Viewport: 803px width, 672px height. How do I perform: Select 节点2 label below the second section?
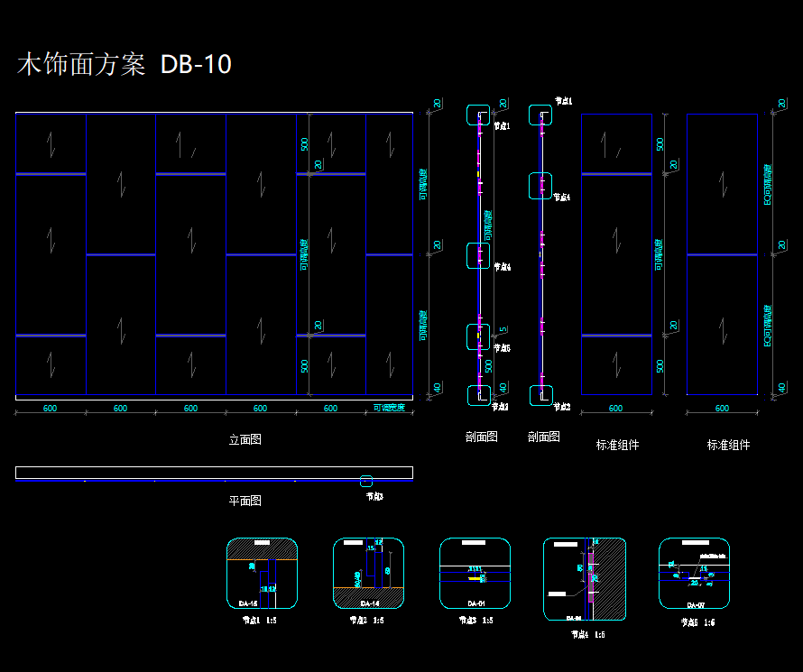coord(562,407)
